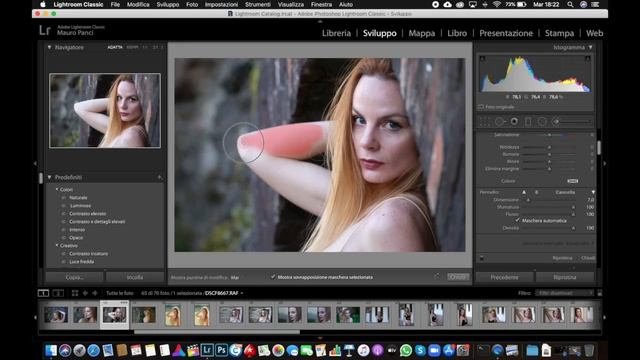Switch to the Stampa module
The height and width of the screenshot is (360, 640).
click(x=559, y=33)
